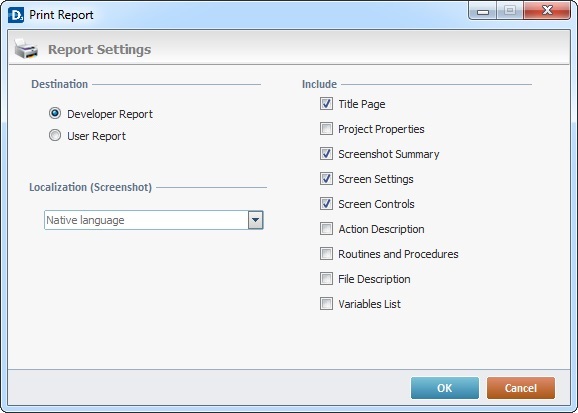This screenshot has height=413, width=578.
Task: Click the orange Cancel button
Action: pos(520,388)
